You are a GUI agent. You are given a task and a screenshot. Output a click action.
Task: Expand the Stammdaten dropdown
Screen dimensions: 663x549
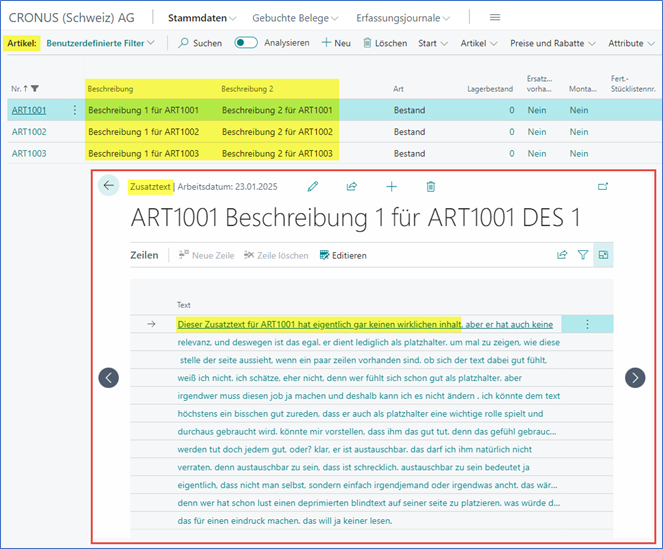202,18
